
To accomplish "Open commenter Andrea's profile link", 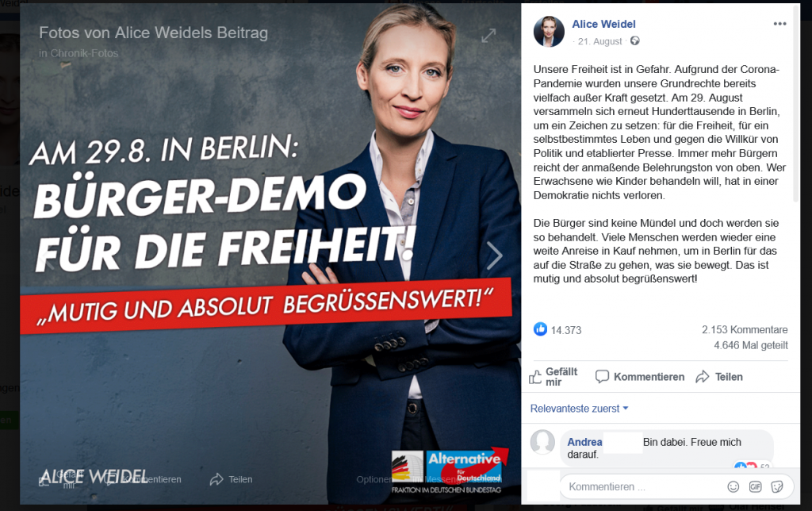I will point(584,442).
